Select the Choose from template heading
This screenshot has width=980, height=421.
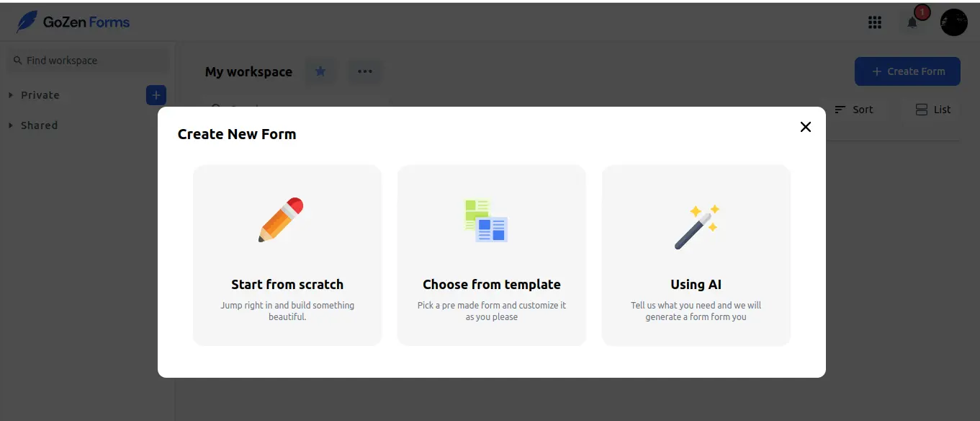point(492,284)
